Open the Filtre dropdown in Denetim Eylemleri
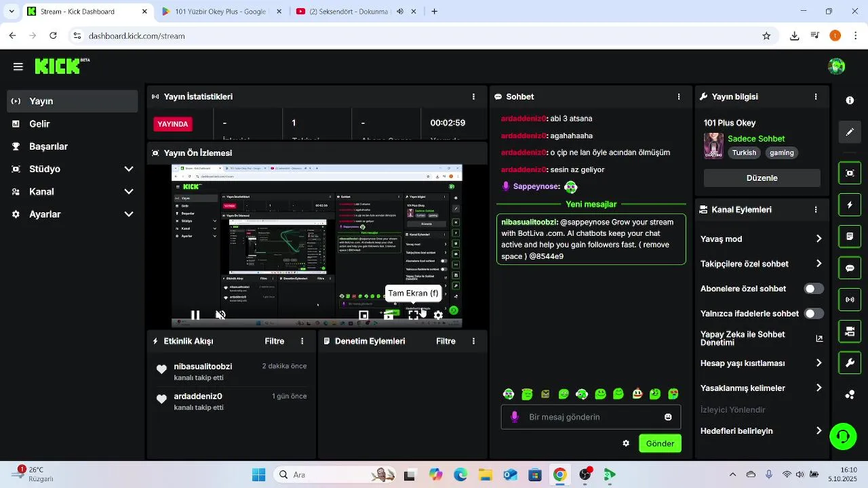Screen dimensions: 868x488 446,342
